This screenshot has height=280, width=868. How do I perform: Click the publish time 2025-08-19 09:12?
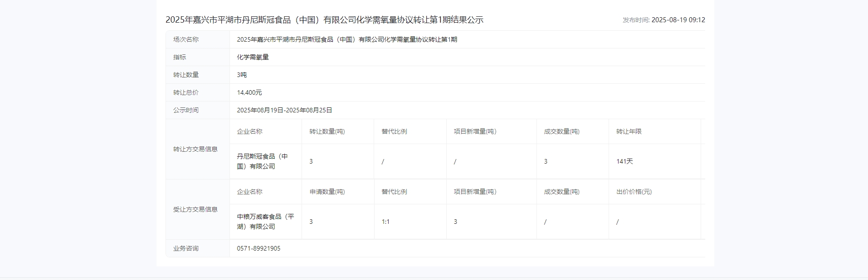point(678,20)
